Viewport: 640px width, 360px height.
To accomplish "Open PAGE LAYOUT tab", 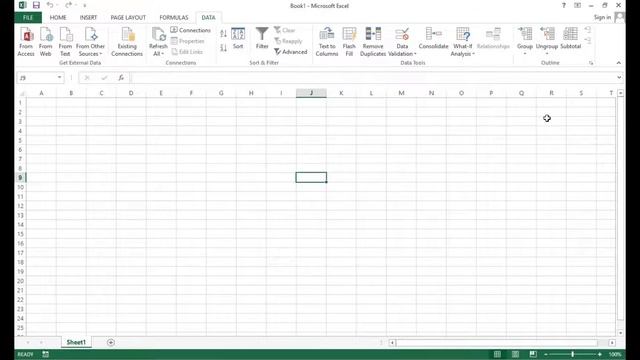I will click(128, 18).
